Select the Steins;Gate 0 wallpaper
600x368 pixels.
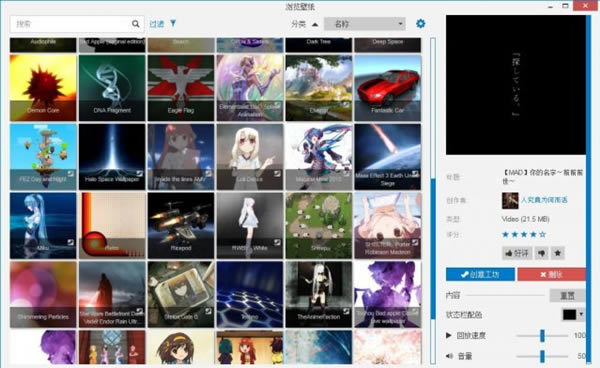[181, 295]
